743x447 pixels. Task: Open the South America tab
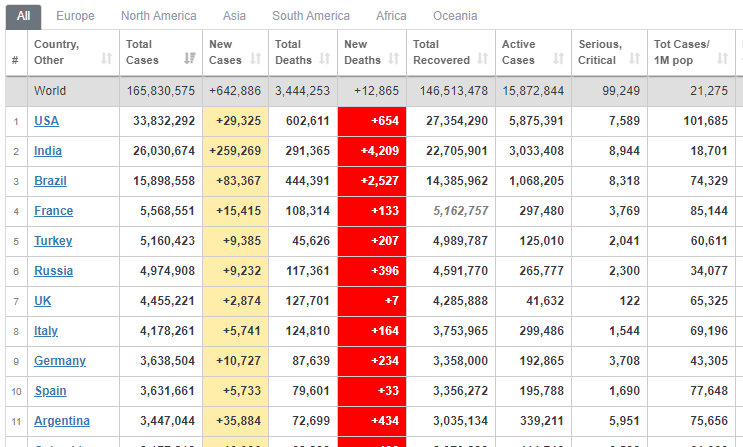coord(311,16)
